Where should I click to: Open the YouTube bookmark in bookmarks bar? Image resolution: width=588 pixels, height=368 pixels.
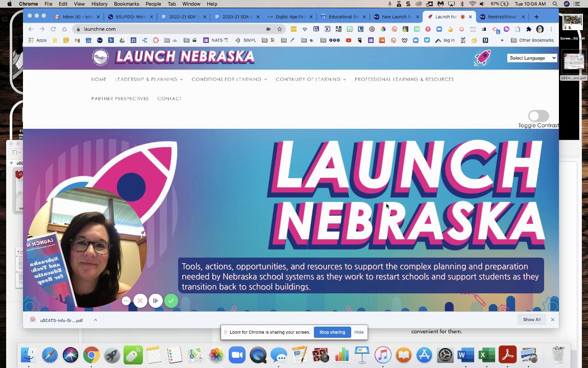[349, 40]
